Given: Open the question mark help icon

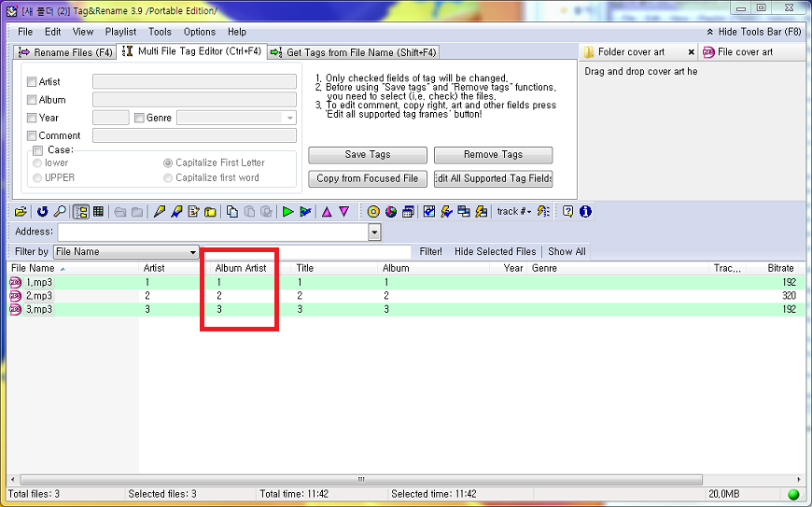Looking at the screenshot, I should coord(568,211).
